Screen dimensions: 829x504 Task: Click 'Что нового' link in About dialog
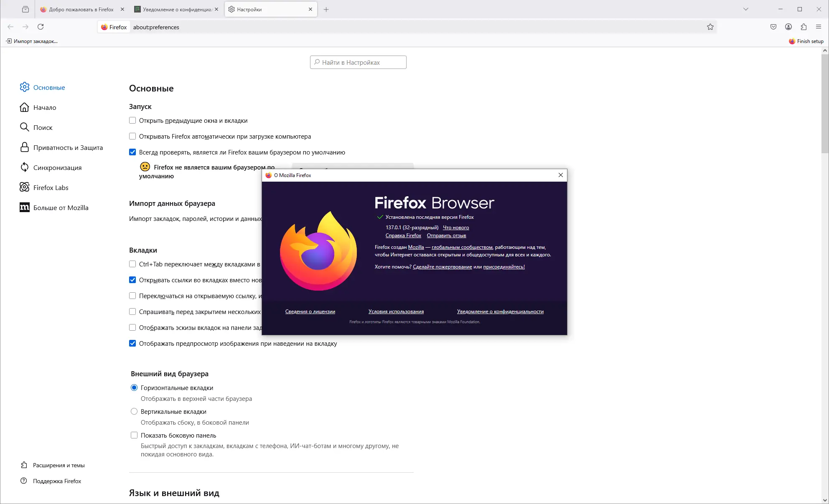coord(456,228)
